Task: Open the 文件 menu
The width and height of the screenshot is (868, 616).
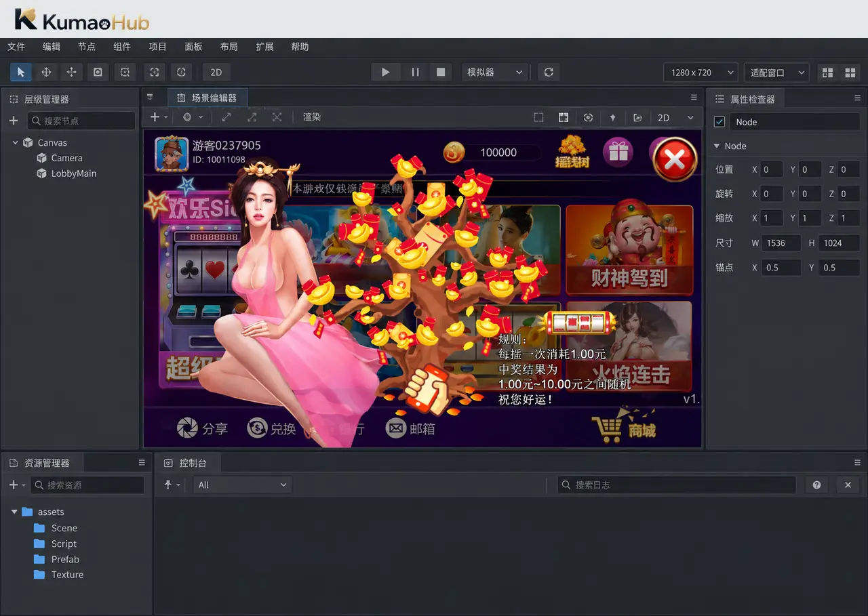Action: (x=16, y=47)
